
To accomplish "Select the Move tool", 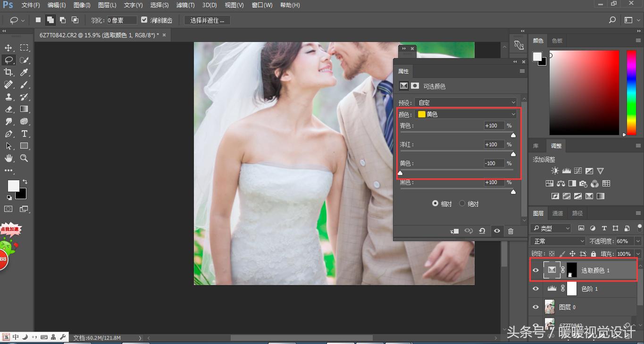I will [8, 48].
